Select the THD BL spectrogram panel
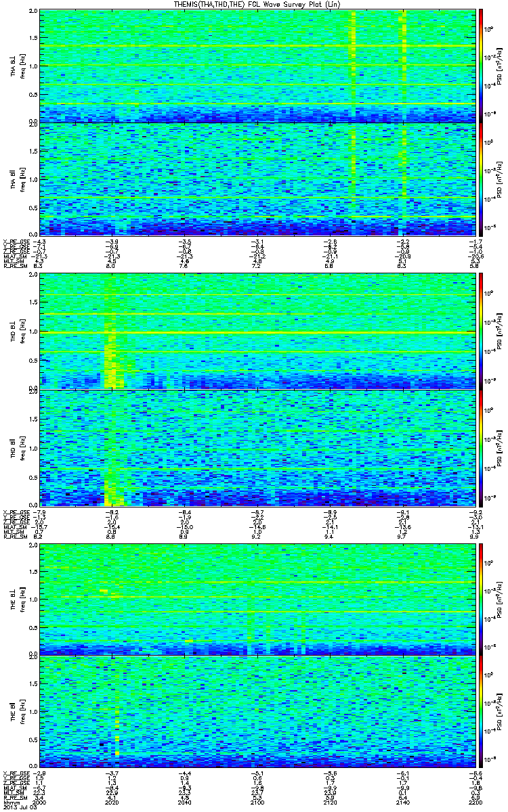The height and width of the screenshot is (812, 508). pyautogui.click(x=258, y=332)
